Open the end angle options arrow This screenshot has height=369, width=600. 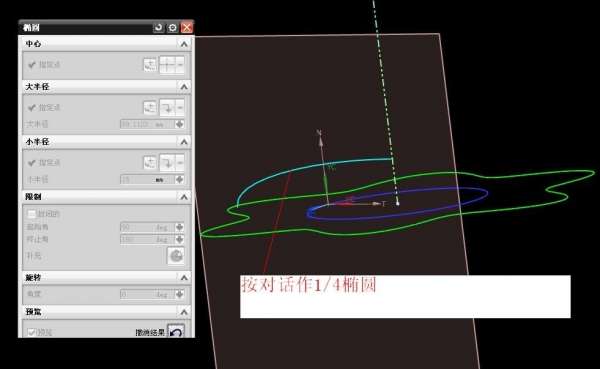coord(179,240)
